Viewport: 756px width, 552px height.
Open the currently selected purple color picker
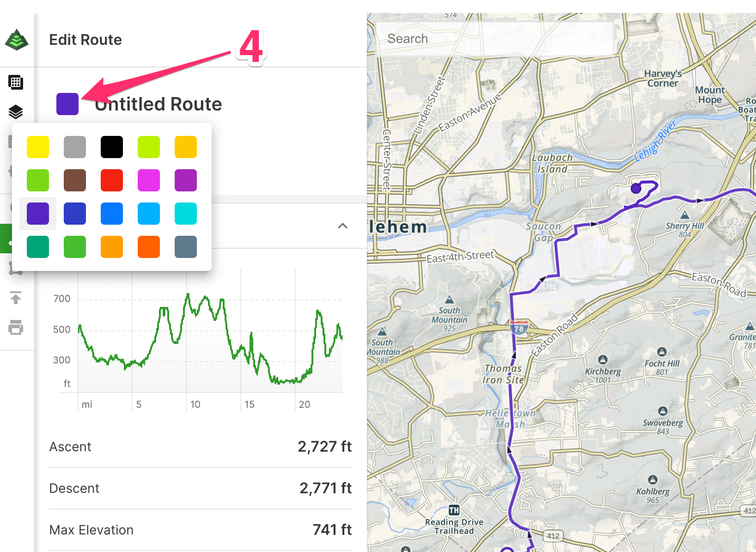click(x=67, y=104)
